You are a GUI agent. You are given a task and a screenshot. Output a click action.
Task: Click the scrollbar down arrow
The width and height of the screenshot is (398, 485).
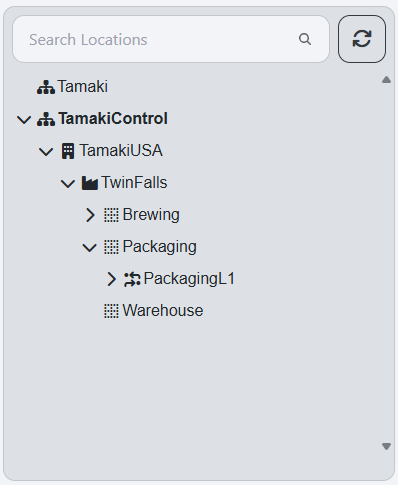coord(386,446)
